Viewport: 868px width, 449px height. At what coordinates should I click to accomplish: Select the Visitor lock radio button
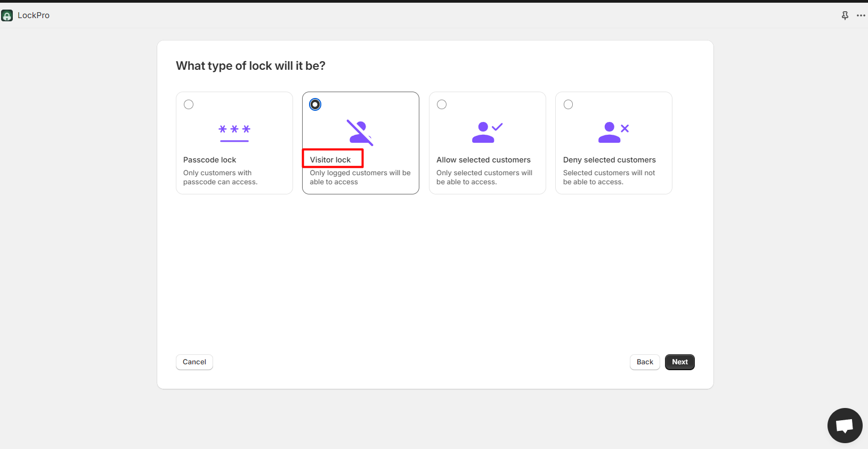[315, 104]
